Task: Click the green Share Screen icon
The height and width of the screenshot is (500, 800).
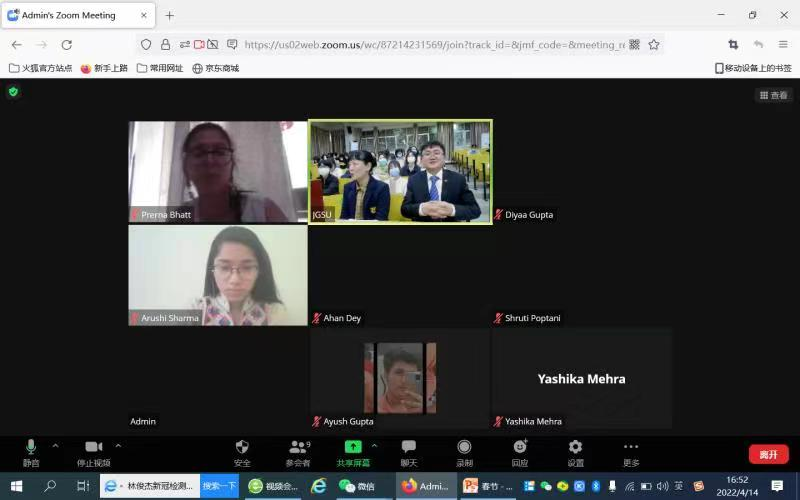Action: coord(352,447)
